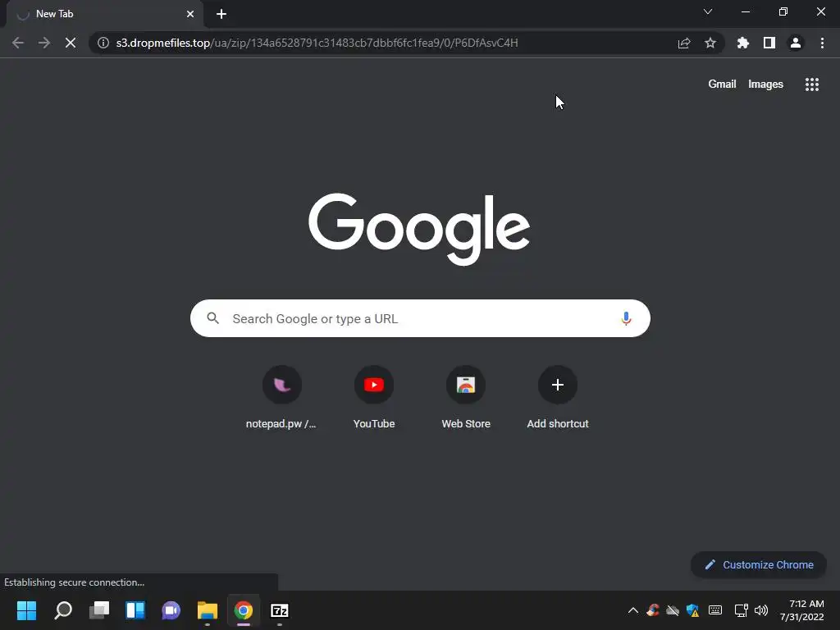Open Teams Chat on taskbar

171,610
